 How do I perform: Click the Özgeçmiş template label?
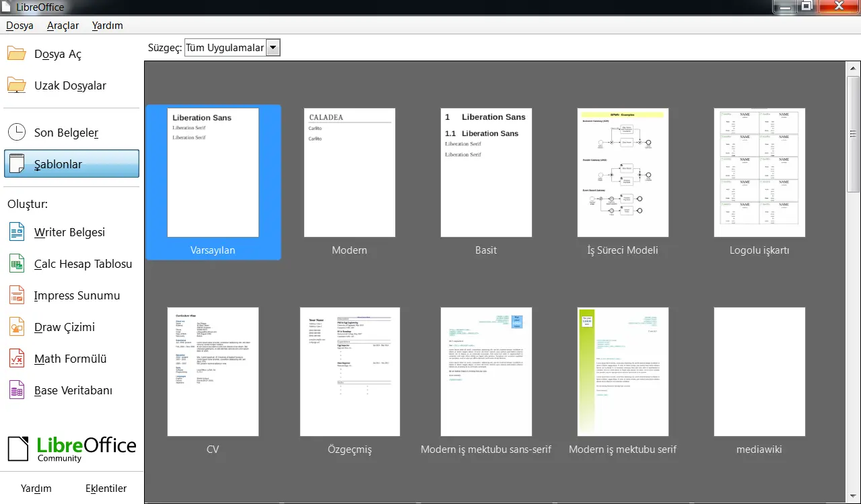click(349, 449)
